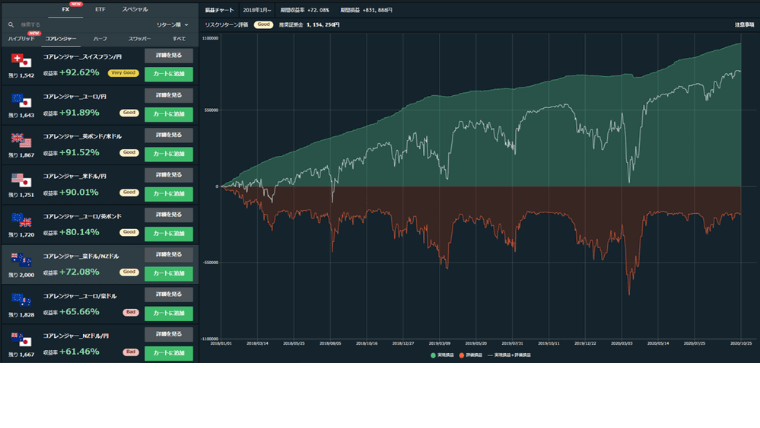Switch to the スペシャル tab

135,8
